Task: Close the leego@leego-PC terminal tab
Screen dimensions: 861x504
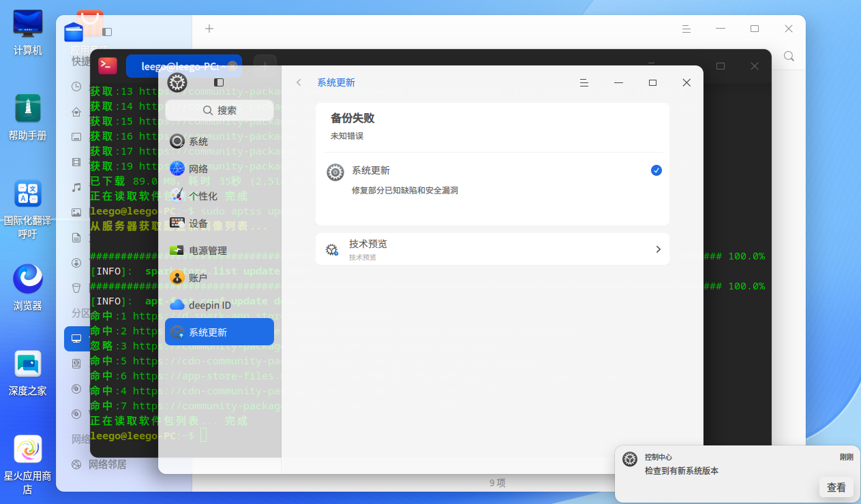Action: (232, 66)
